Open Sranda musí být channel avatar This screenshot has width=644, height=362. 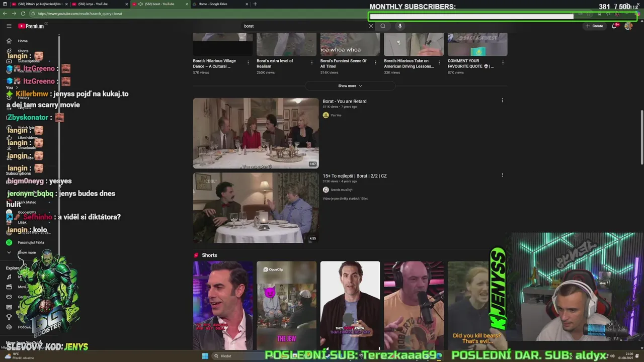pos(326,190)
